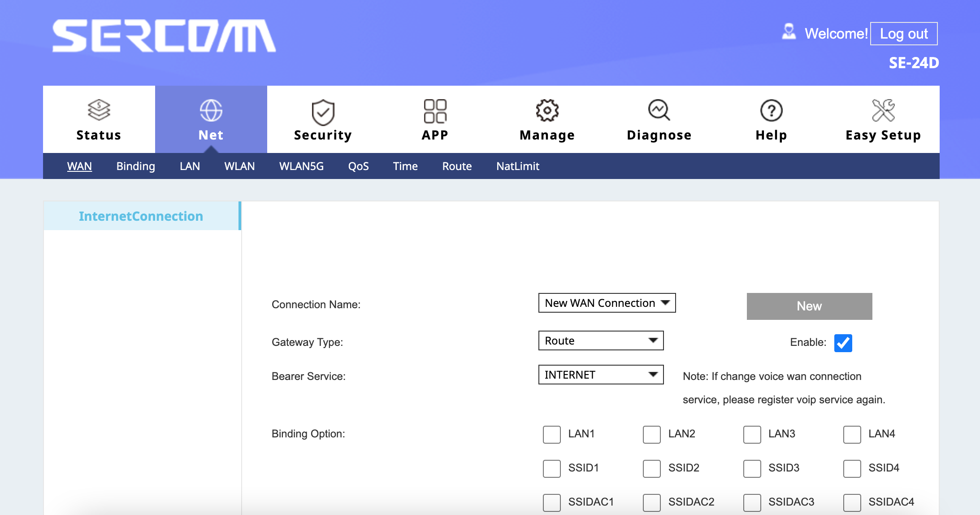Enable the LAN4 binding checkbox
This screenshot has height=515, width=980.
(x=852, y=434)
